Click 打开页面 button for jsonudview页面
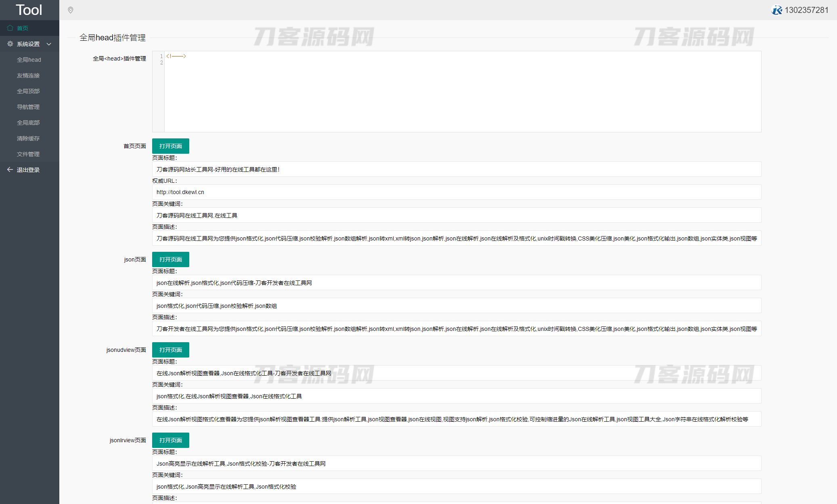 coord(170,350)
